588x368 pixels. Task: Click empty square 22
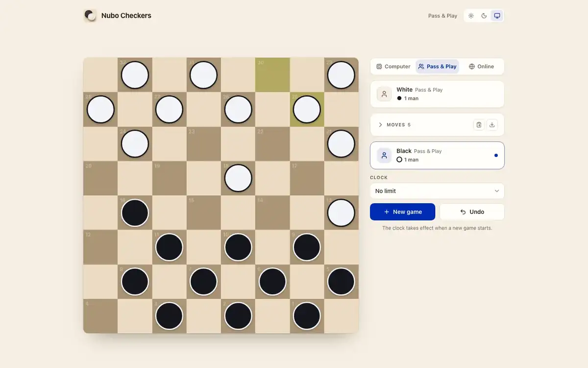coord(272,144)
